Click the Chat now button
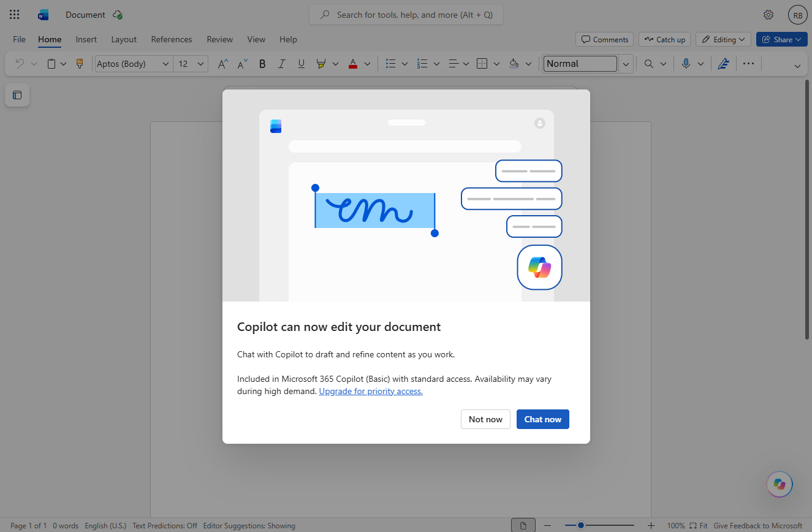Screen dimensions: 812x532 (543, 419)
